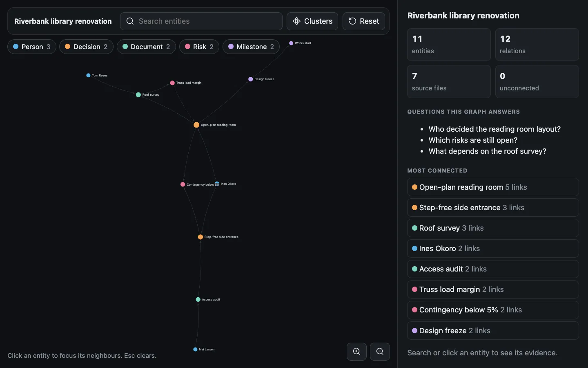Screen dimensions: 588x368
Task: Open the Clusters view
Action: point(312,21)
